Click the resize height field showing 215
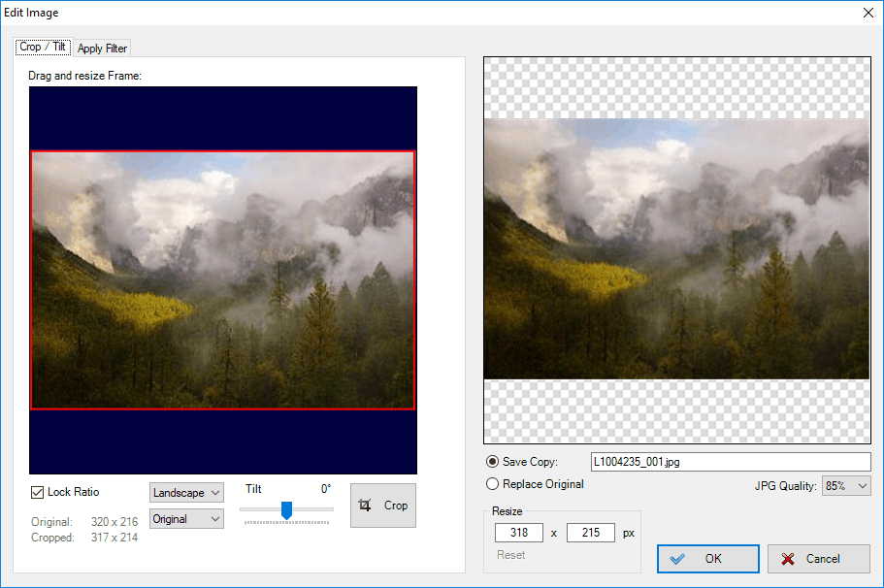The height and width of the screenshot is (588, 884). pos(590,532)
